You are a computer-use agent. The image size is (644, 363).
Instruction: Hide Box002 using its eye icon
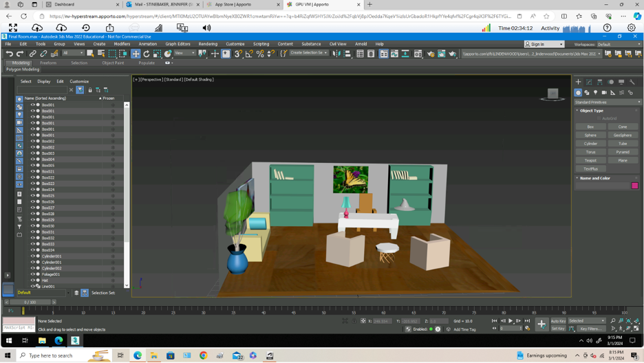point(32,142)
